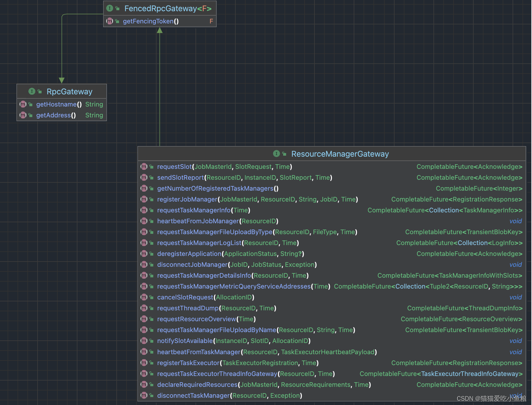
Task: Select the sendSlotReport method name
Action: 181,178
